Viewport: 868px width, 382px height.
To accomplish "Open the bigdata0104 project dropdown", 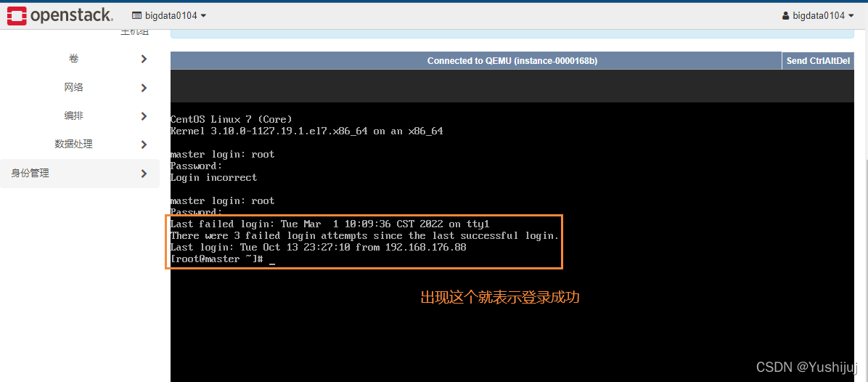I will [x=169, y=15].
